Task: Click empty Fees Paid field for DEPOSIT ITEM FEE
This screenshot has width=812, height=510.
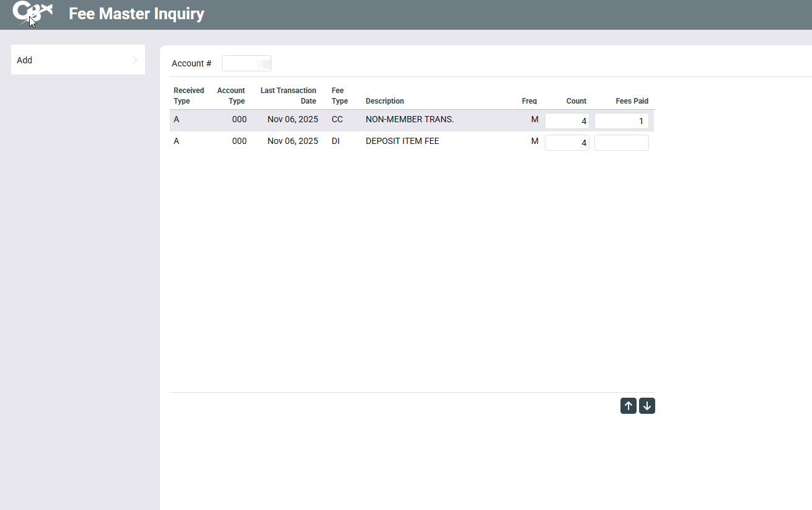Action: [x=621, y=143]
